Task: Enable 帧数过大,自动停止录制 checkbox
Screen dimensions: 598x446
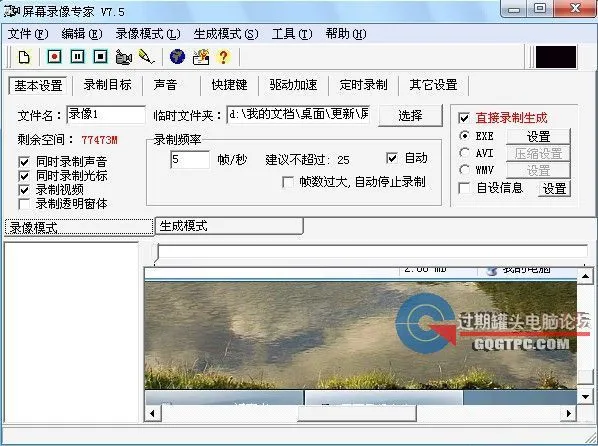Action: (x=288, y=182)
